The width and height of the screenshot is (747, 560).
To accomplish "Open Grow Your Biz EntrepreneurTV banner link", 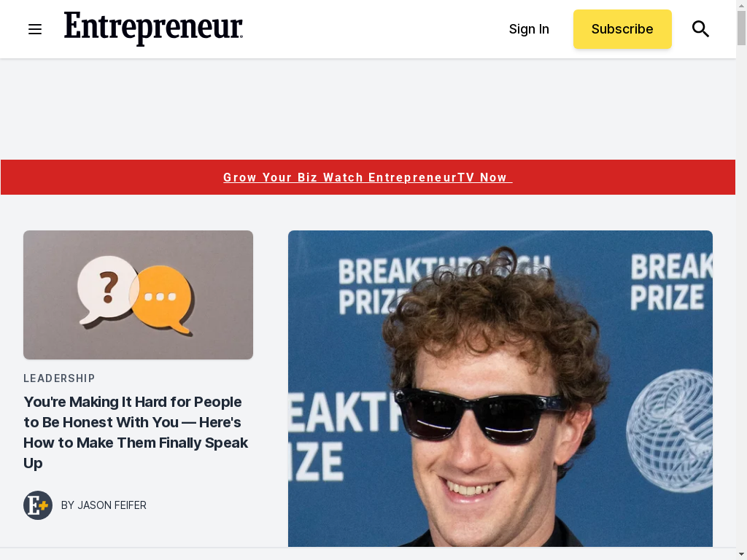I will (368, 178).
